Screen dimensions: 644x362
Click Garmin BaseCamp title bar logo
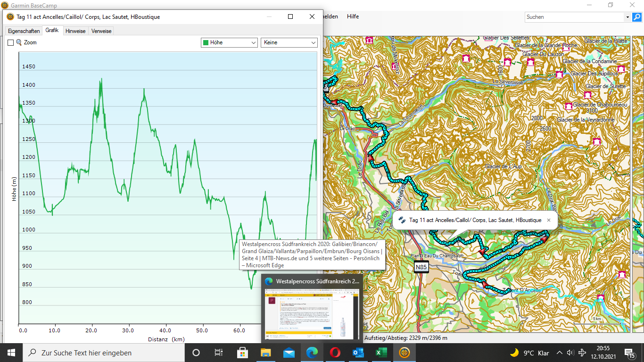point(5,5)
